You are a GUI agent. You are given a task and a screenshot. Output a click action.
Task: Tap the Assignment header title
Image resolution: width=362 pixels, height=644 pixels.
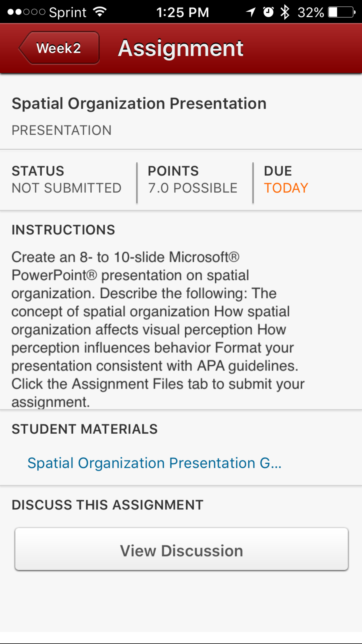(181, 48)
